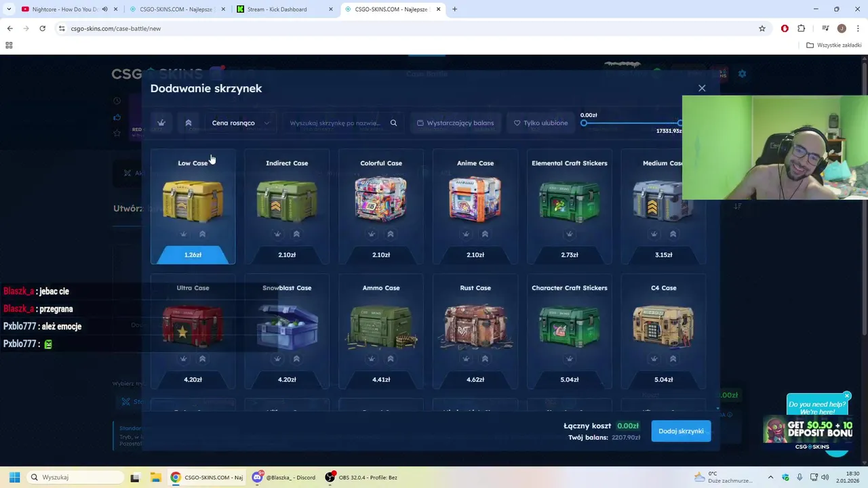Click the Twój balans 2207.90zł text

[604, 438]
